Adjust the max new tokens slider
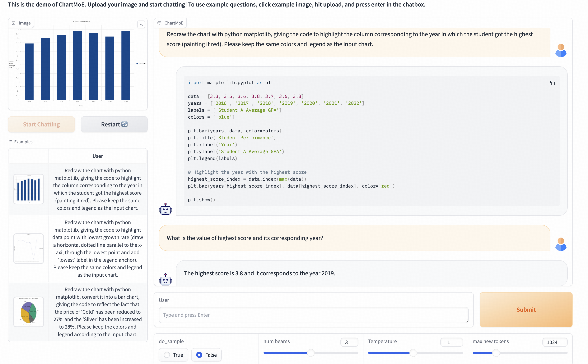 (496, 353)
